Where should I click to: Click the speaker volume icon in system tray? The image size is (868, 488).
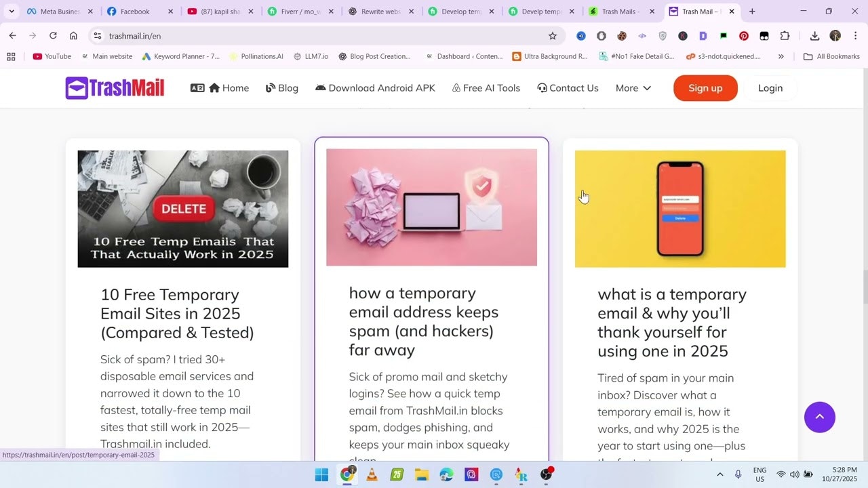point(794,474)
